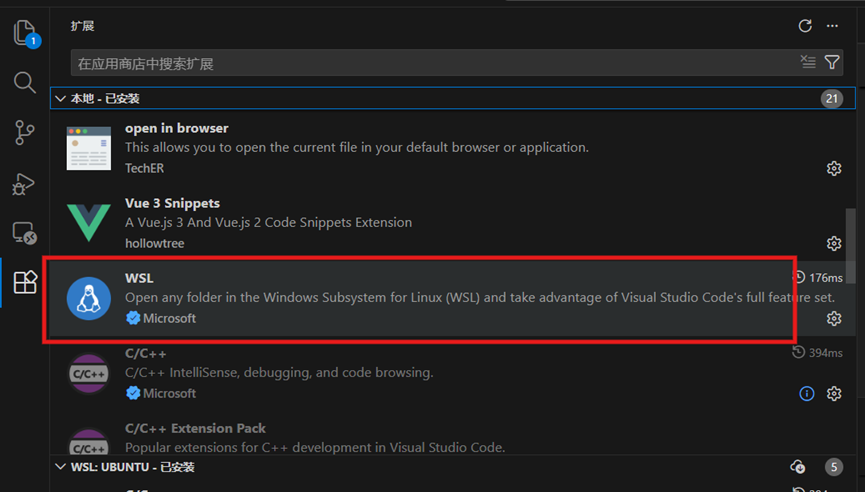Click the 扩展 panel title

(82, 26)
